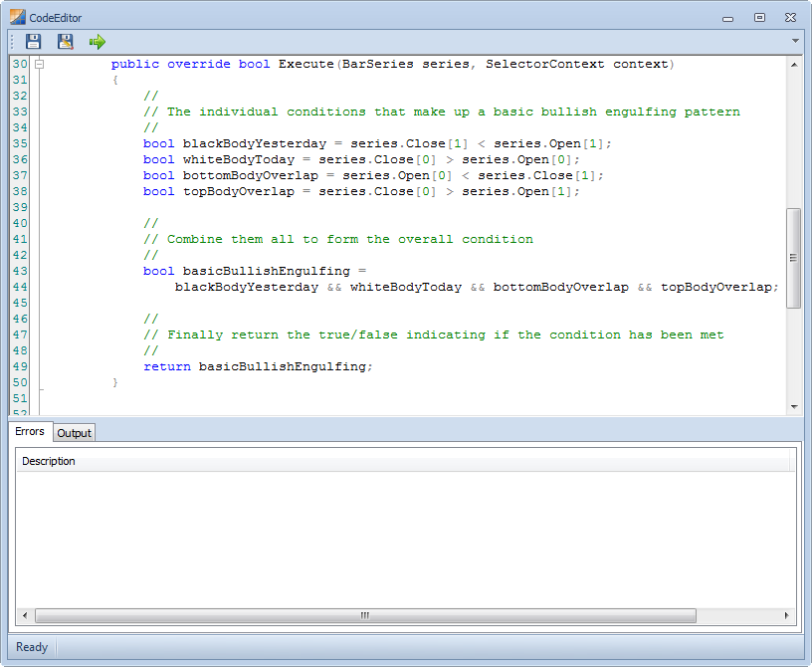Screen dimensions: 812x667
Task: Click the 'bool blackBodyYesterday' declaration line
Action: (x=377, y=143)
